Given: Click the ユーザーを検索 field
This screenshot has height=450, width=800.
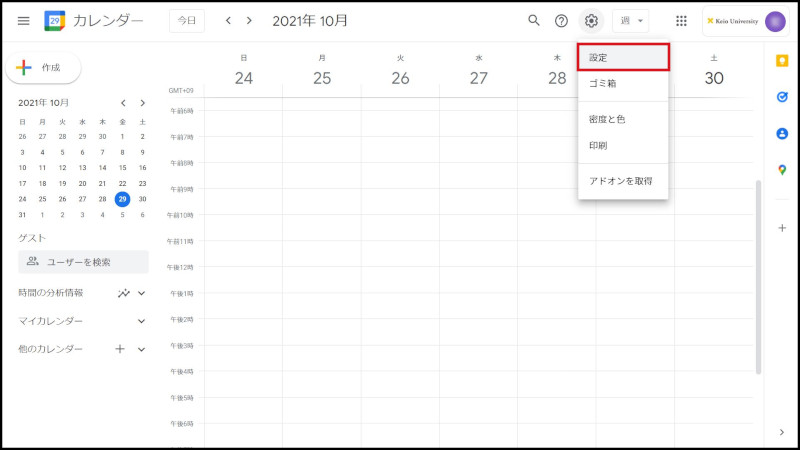Looking at the screenshot, I should pos(84,262).
